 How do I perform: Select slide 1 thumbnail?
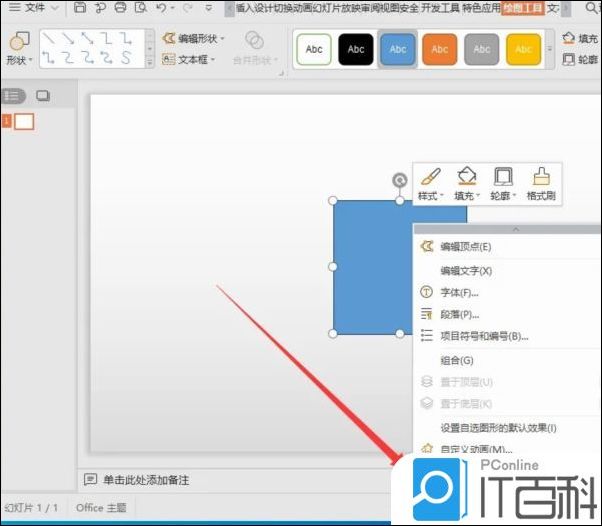[24, 121]
